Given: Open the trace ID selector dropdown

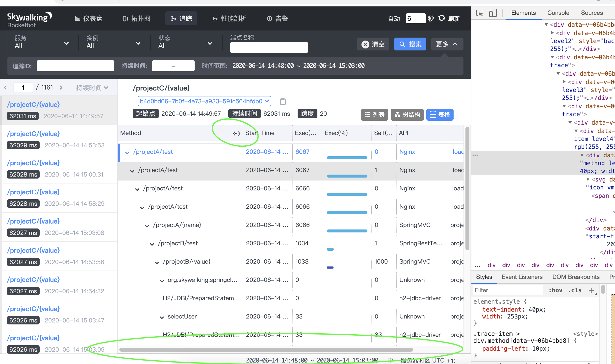Looking at the screenshot, I should click(204, 101).
